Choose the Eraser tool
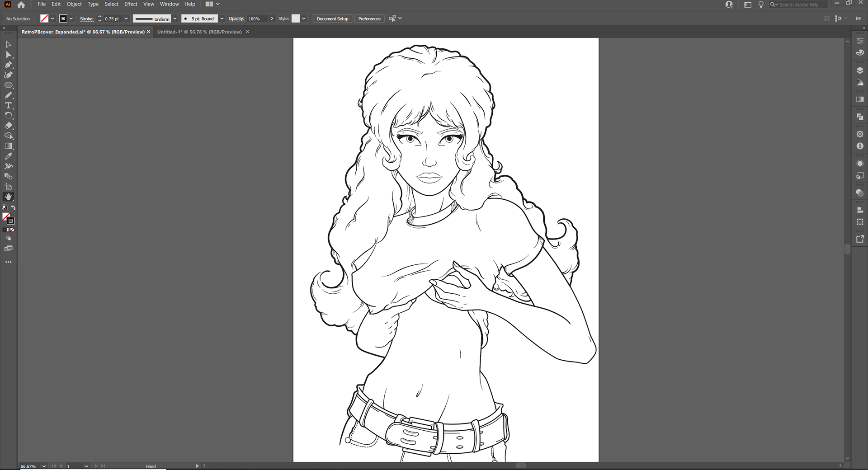Screen dimensions: 868x470 pyautogui.click(x=8, y=126)
